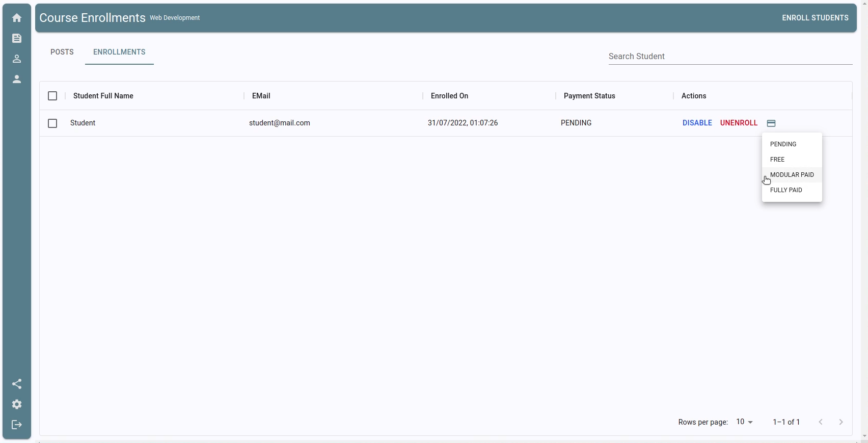
Task: Click the Web Development subtitle
Action: [175, 18]
